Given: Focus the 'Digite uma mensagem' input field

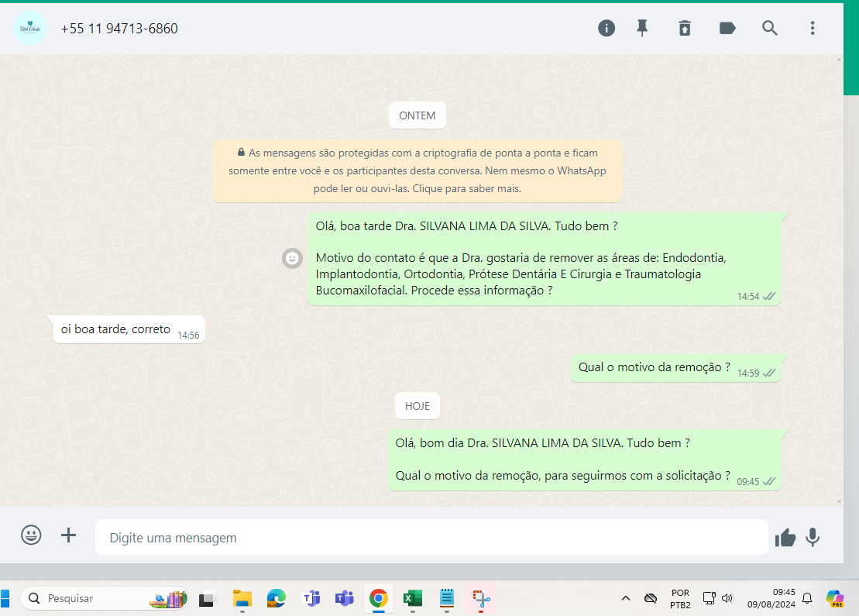Looking at the screenshot, I should [431, 537].
